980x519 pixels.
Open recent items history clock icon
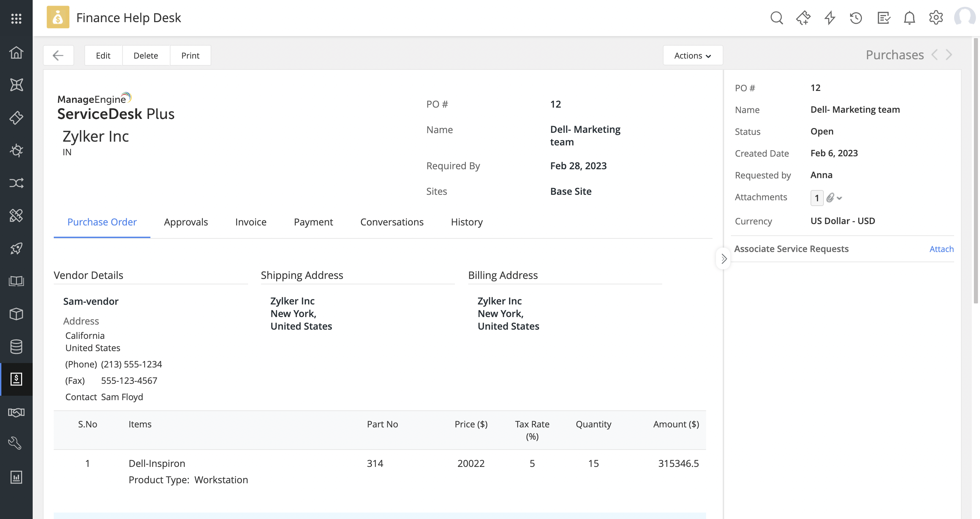856,18
